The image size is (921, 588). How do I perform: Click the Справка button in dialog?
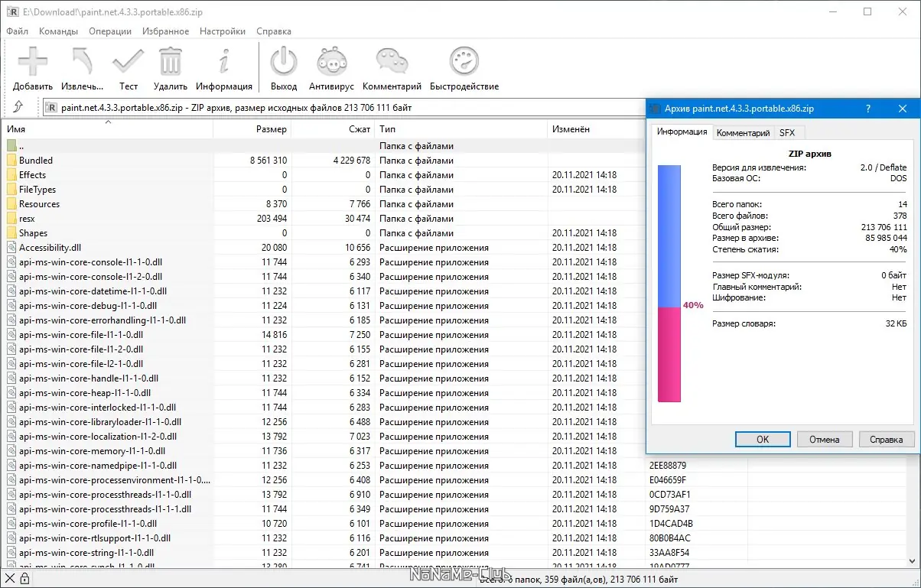[x=887, y=440]
